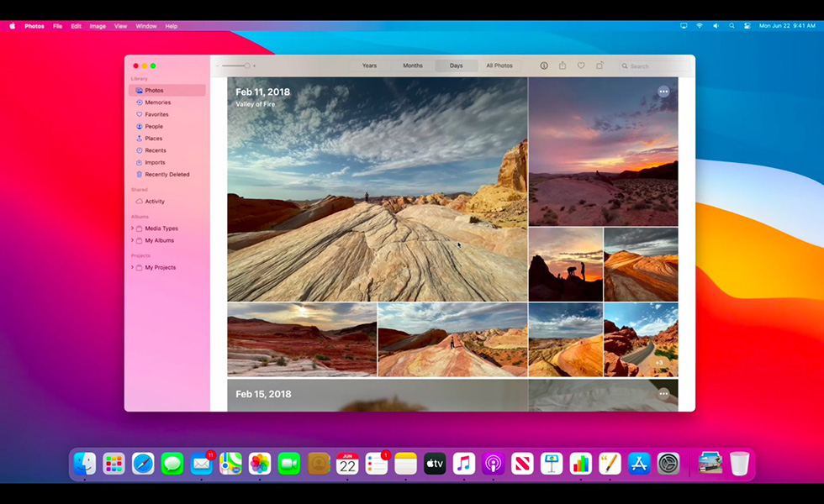The image size is (824, 504).
Task: Open Safari from the Dock
Action: coord(143,463)
